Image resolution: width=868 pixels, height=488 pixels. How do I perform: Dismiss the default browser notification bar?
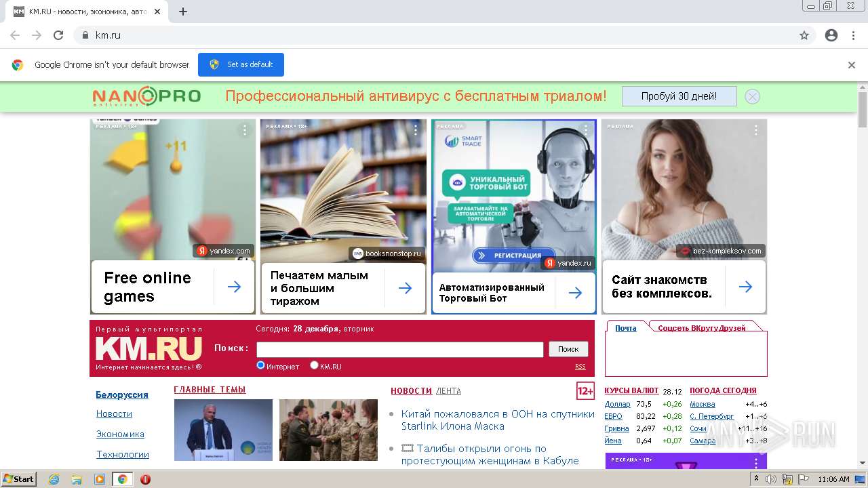pyautogui.click(x=852, y=65)
